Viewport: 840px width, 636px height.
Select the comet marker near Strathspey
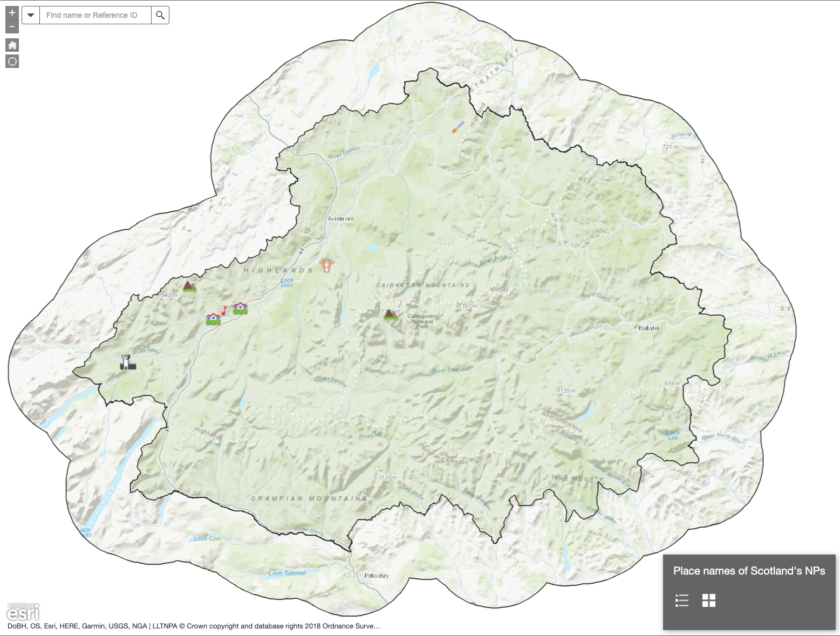[457, 128]
